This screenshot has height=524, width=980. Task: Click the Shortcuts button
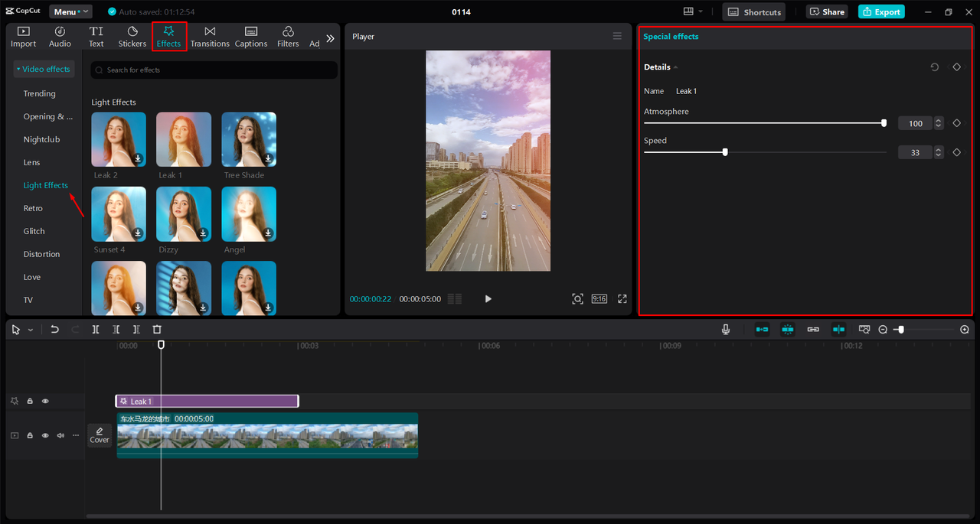click(755, 11)
